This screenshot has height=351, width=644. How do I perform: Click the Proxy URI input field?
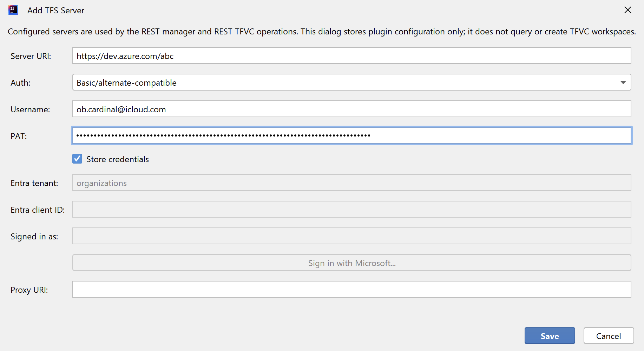352,289
